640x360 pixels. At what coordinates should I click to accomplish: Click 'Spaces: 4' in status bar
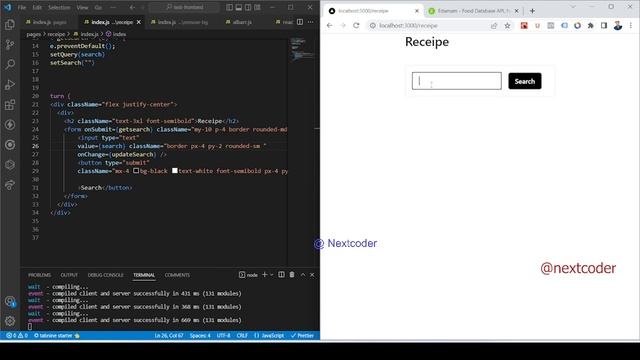(200, 336)
